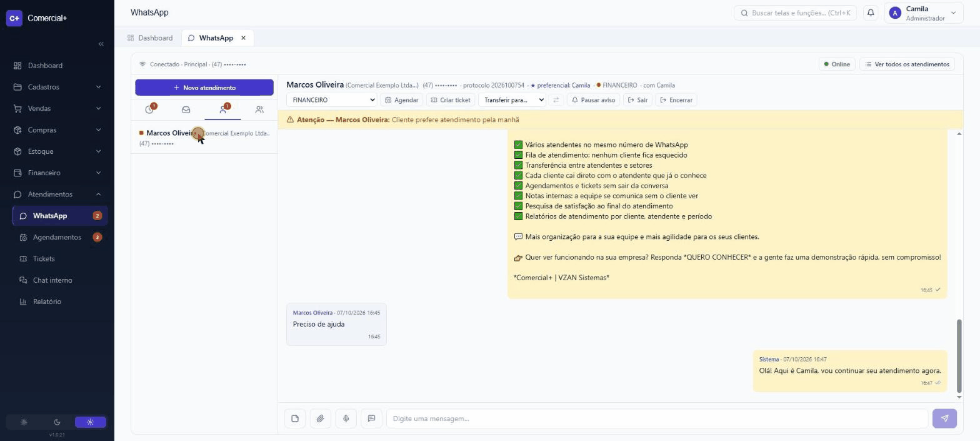The width and height of the screenshot is (980, 441).
Task: Click the Comercial+ logo icon
Action: [x=14, y=18]
